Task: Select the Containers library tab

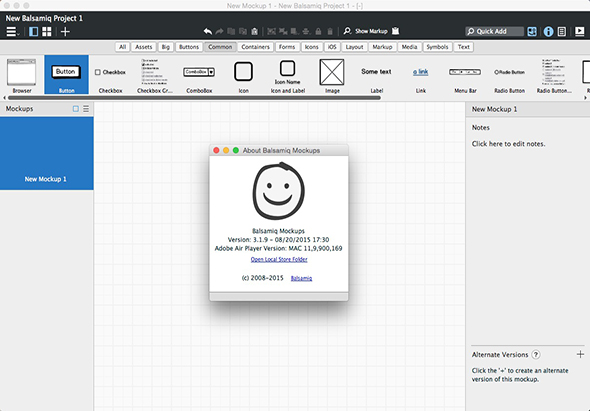Action: pos(255,47)
